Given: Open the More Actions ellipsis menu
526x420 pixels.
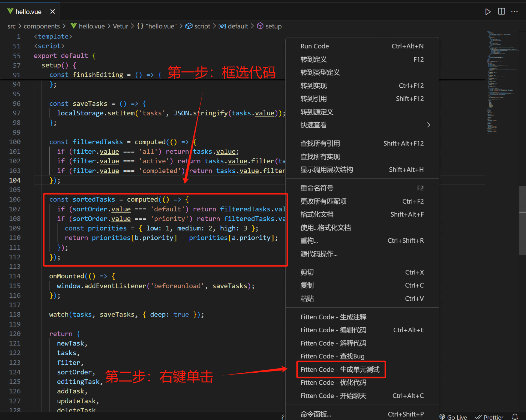Looking at the screenshot, I should (x=514, y=12).
